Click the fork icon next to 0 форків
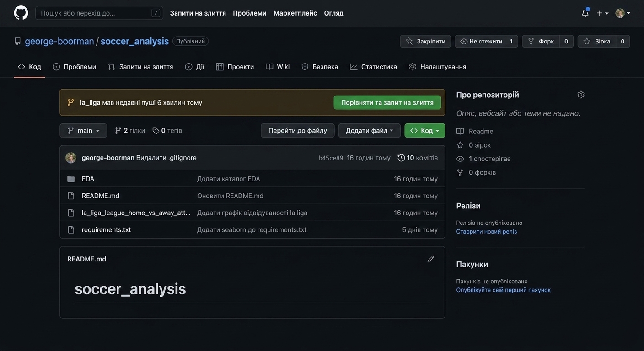644x351 pixels. click(460, 172)
